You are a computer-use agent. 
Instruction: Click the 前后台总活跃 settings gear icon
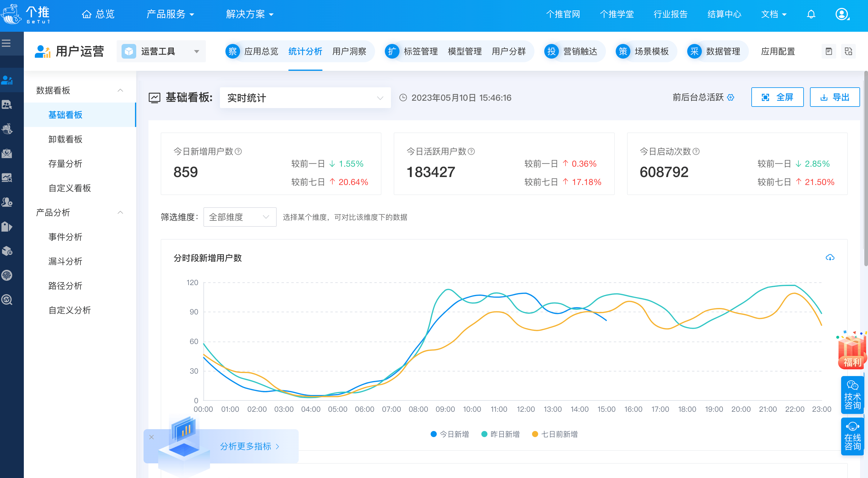[731, 97]
